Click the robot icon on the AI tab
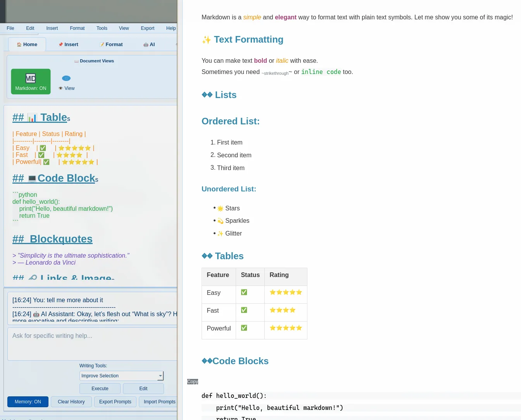 click(146, 44)
